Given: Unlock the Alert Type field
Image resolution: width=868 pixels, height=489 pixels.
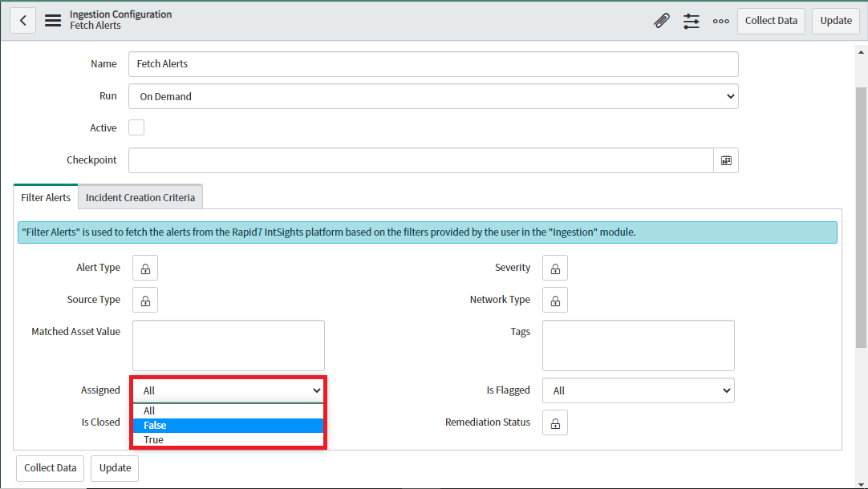Looking at the screenshot, I should click(x=145, y=268).
